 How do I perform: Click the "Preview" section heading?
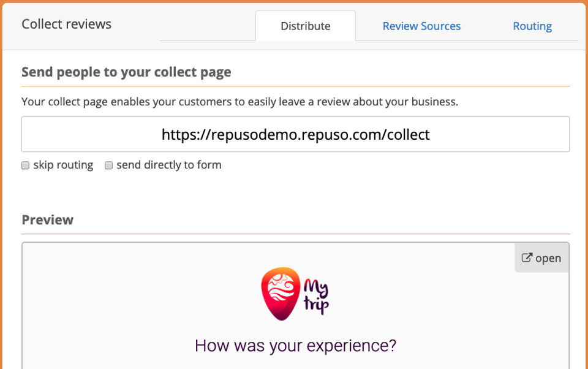[47, 220]
